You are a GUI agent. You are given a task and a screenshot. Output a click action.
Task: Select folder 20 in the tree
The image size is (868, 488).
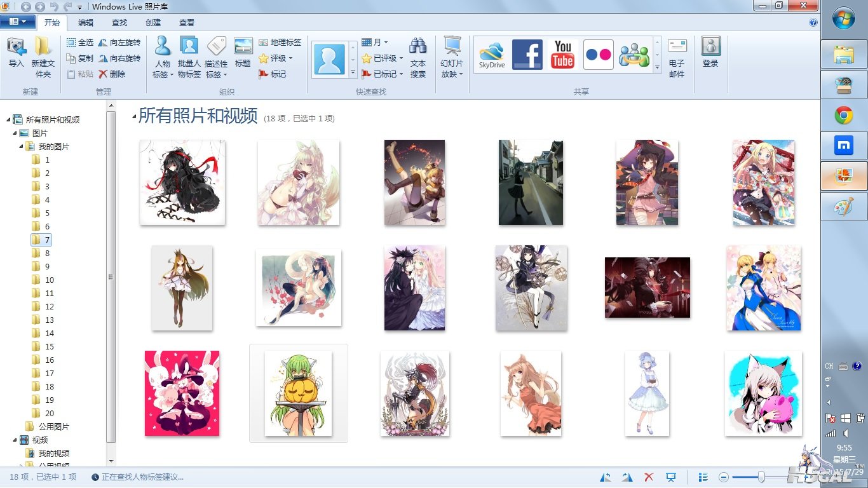tap(43, 413)
